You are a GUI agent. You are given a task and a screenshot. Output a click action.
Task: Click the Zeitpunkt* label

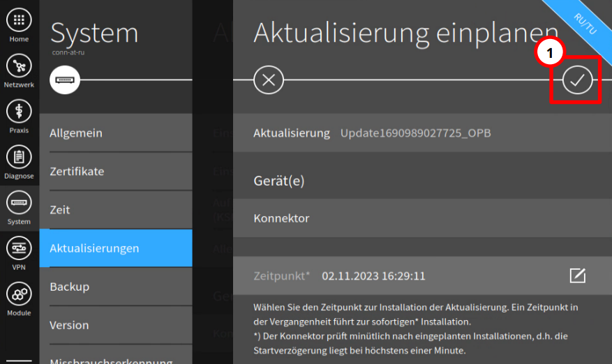[x=281, y=276]
